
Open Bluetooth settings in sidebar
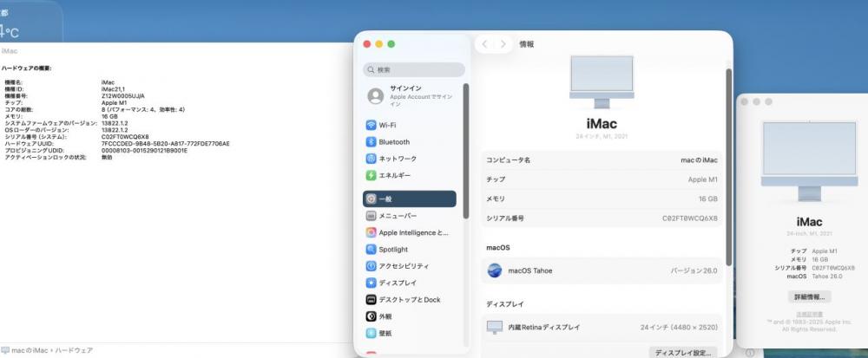[x=409, y=142]
